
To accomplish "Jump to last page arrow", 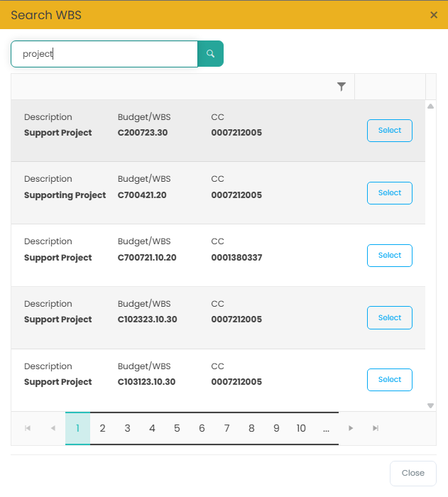I will tap(376, 428).
